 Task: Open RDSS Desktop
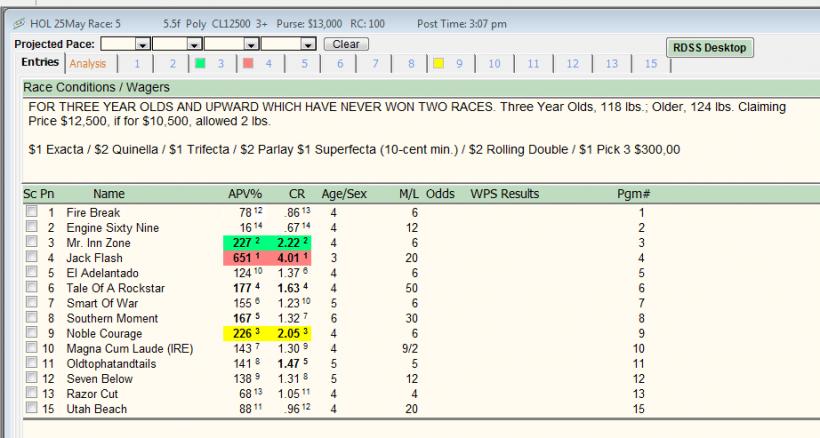[x=710, y=48]
